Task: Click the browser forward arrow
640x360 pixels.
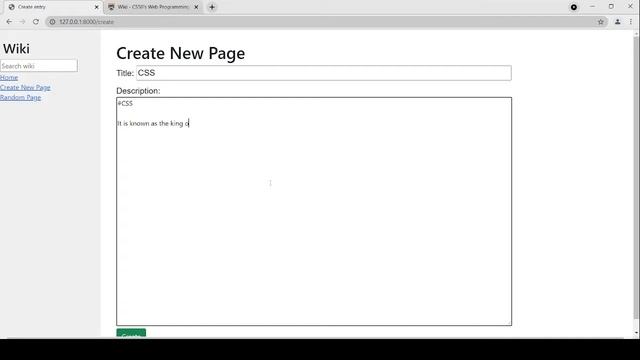Action: 22,22
